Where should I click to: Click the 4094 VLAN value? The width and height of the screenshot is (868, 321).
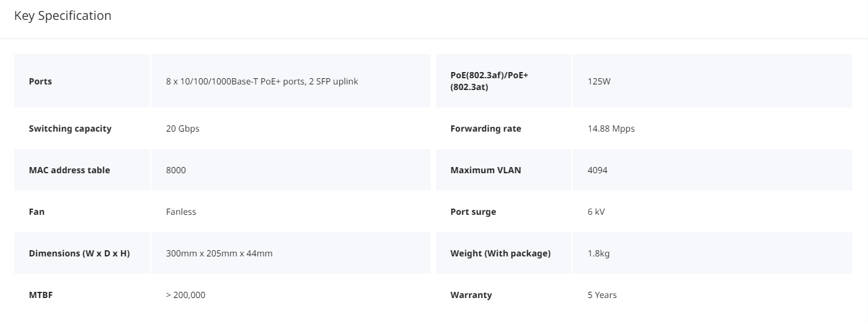coord(598,170)
